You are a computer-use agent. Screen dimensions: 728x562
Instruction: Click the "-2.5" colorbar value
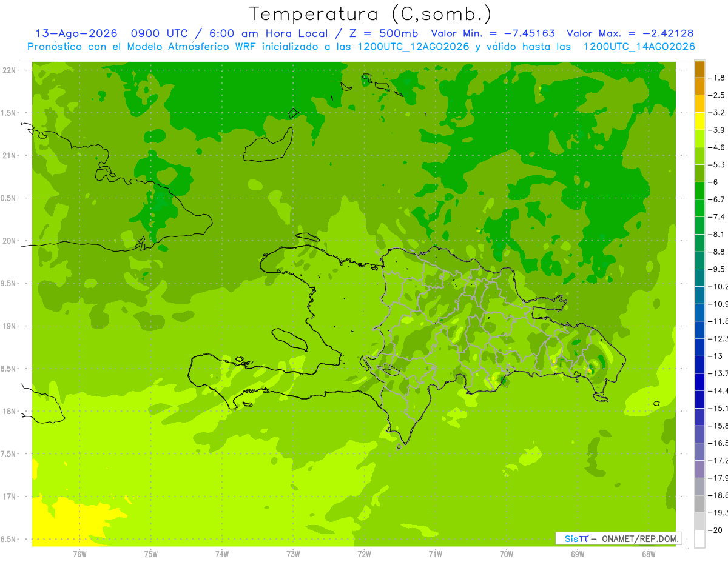pyautogui.click(x=718, y=95)
